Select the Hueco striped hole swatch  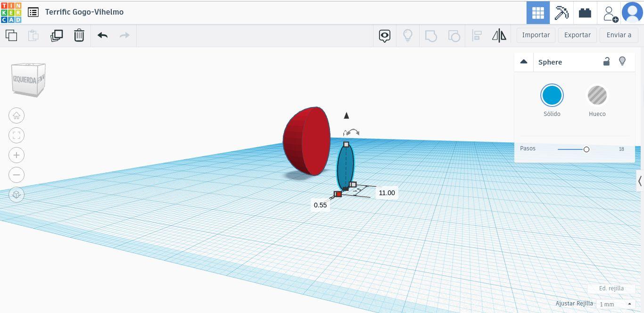pos(597,95)
